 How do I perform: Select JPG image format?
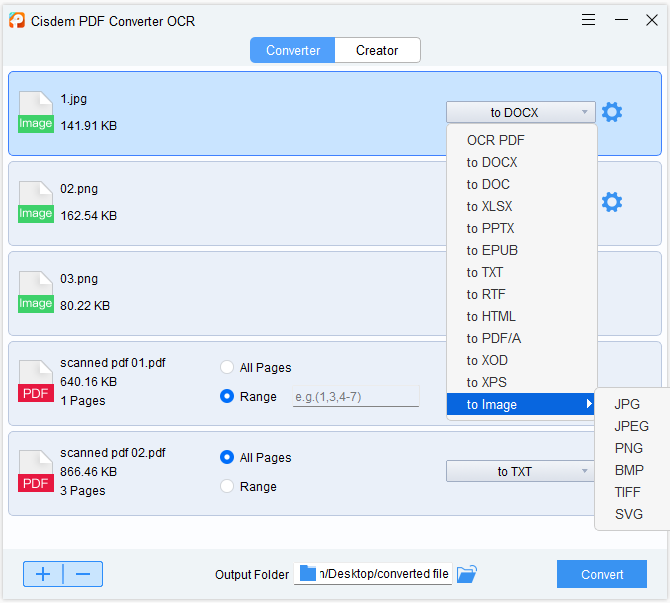(x=627, y=404)
